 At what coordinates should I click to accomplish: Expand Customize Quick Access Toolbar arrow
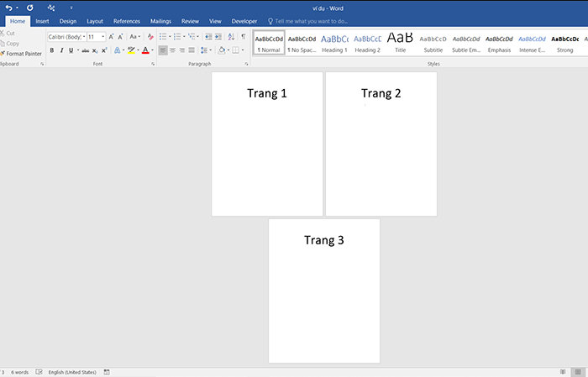click(x=71, y=8)
